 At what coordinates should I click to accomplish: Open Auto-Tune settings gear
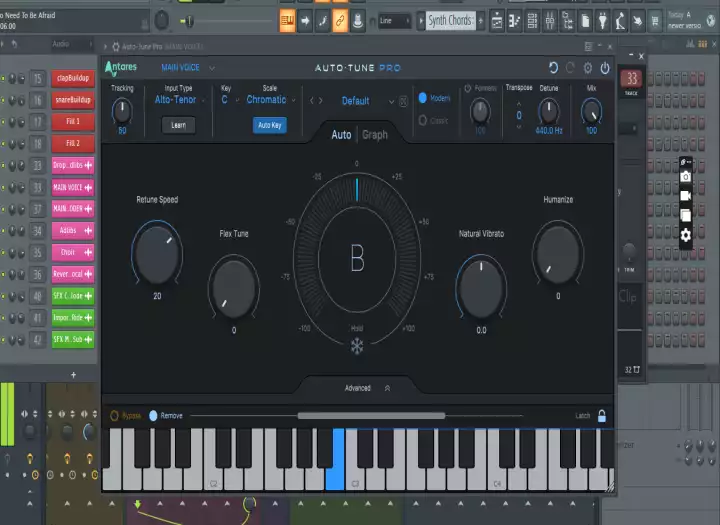coord(588,68)
